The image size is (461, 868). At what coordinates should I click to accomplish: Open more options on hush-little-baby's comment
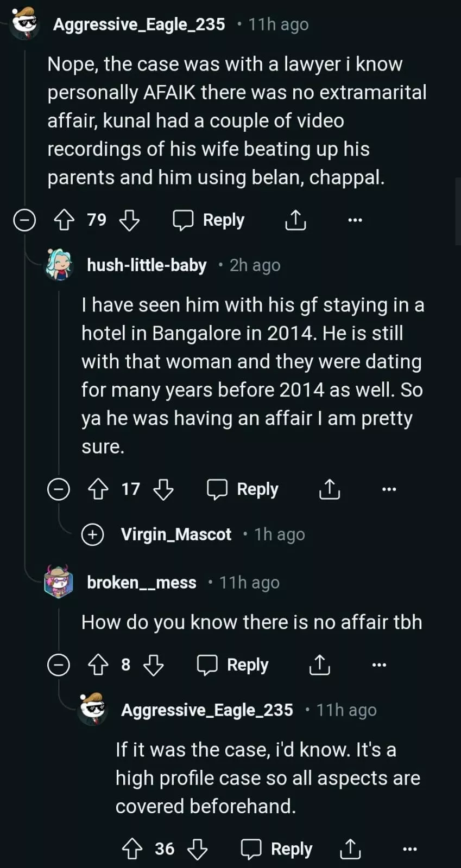pyautogui.click(x=389, y=489)
